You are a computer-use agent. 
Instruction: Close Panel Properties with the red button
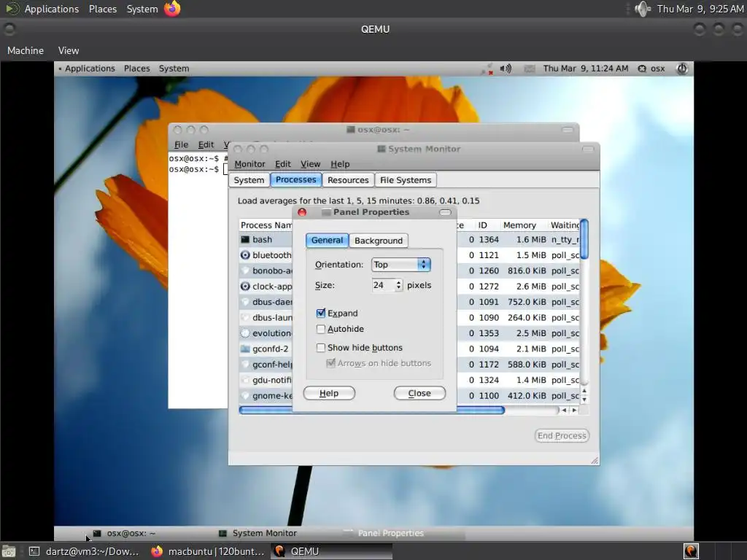[301, 212]
